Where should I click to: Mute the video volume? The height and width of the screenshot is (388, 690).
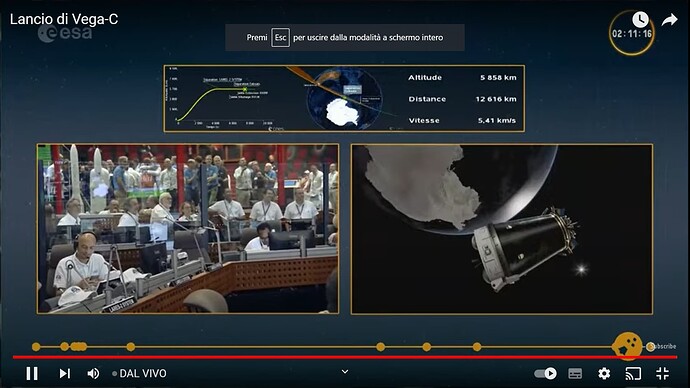tap(93, 373)
